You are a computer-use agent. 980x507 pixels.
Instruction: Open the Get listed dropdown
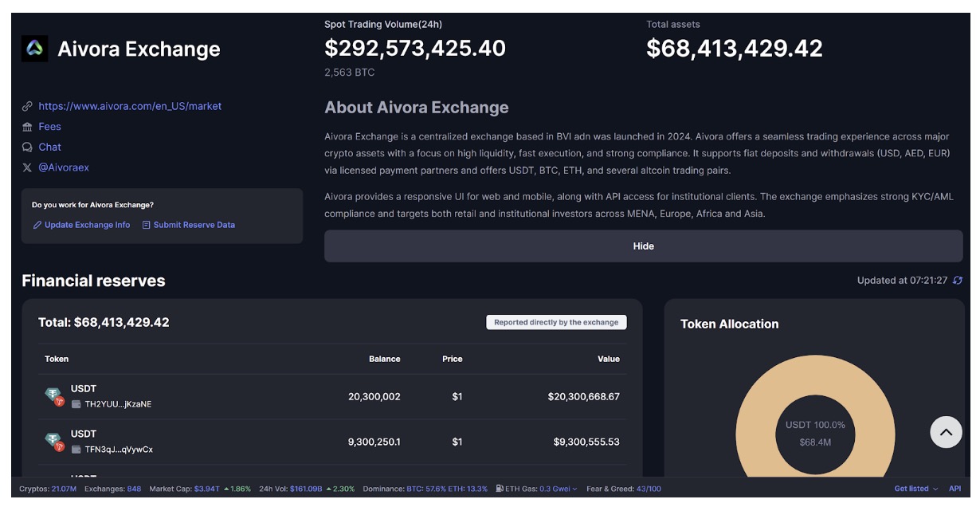915,489
